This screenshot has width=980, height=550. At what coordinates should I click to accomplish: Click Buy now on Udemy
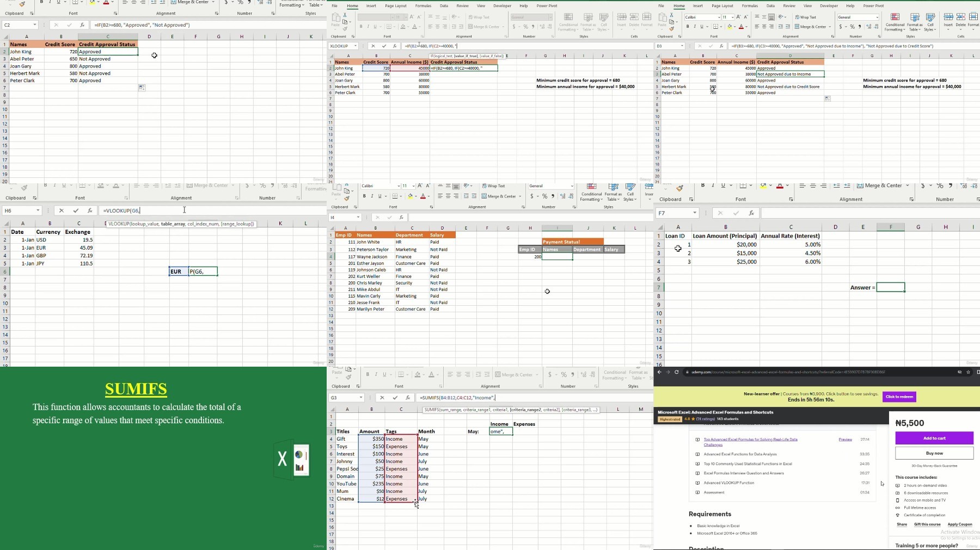pos(934,453)
